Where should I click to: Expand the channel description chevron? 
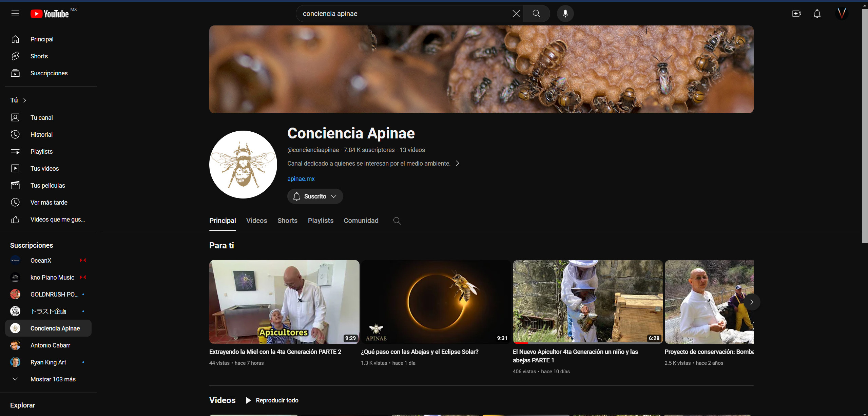458,164
